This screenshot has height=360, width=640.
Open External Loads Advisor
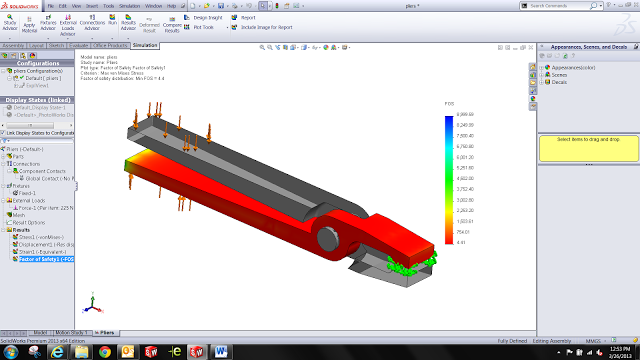pyautogui.click(x=68, y=25)
